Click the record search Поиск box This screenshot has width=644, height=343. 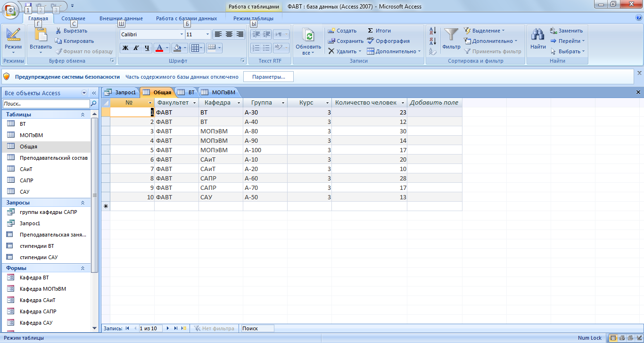(x=256, y=328)
